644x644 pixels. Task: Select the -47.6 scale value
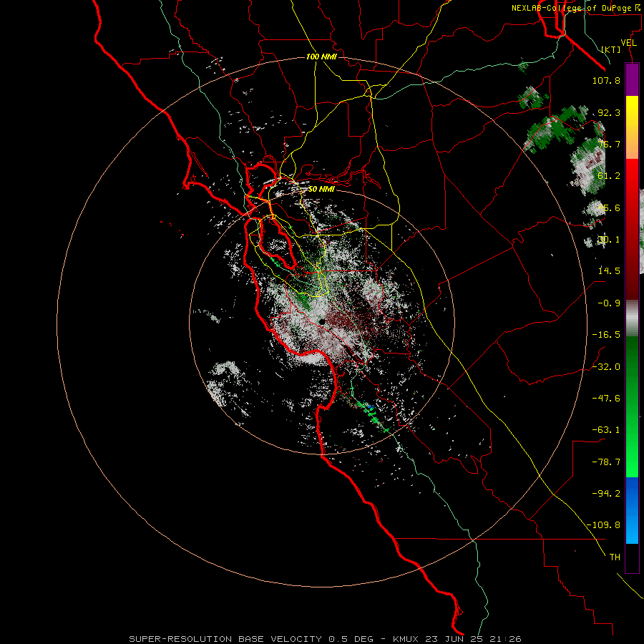(x=606, y=399)
